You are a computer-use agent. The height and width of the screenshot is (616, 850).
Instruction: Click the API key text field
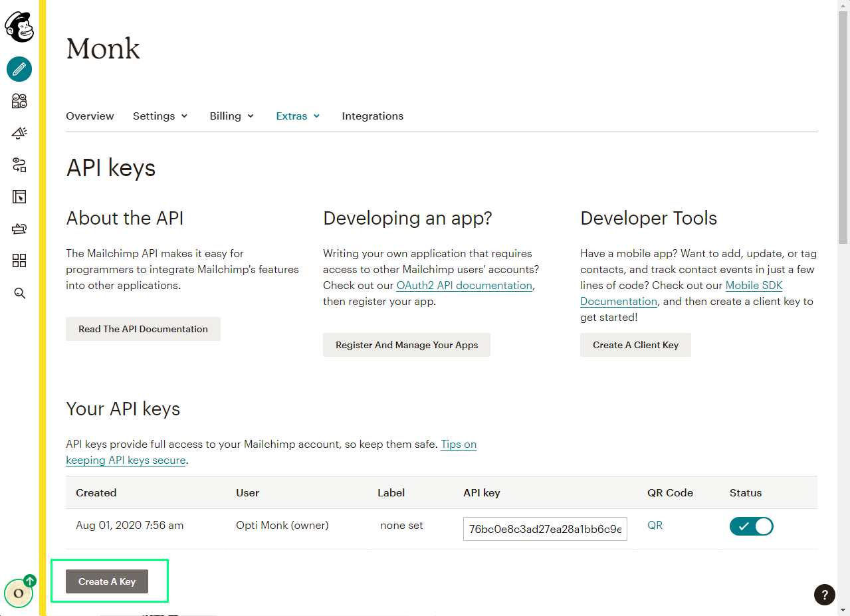pyautogui.click(x=545, y=529)
